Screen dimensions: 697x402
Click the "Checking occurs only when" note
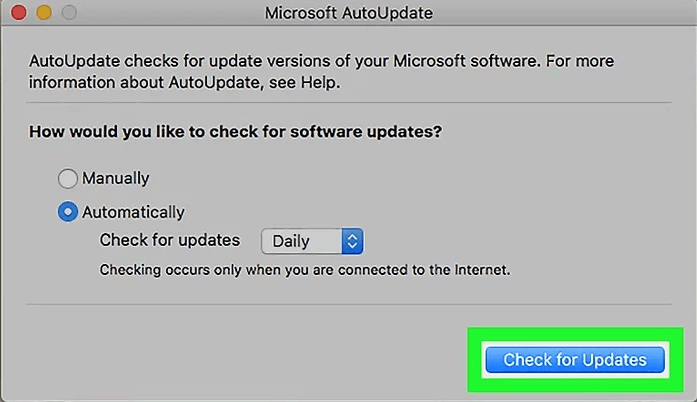[304, 270]
